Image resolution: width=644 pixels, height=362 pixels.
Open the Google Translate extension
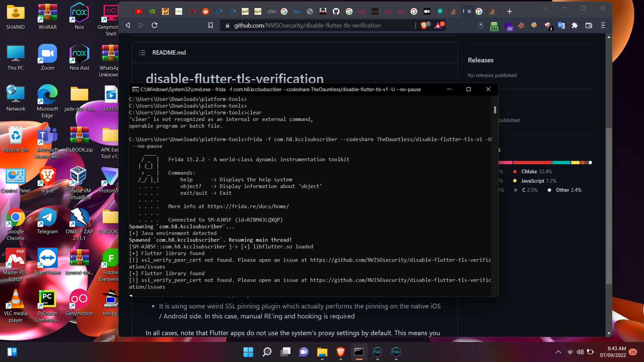click(561, 25)
